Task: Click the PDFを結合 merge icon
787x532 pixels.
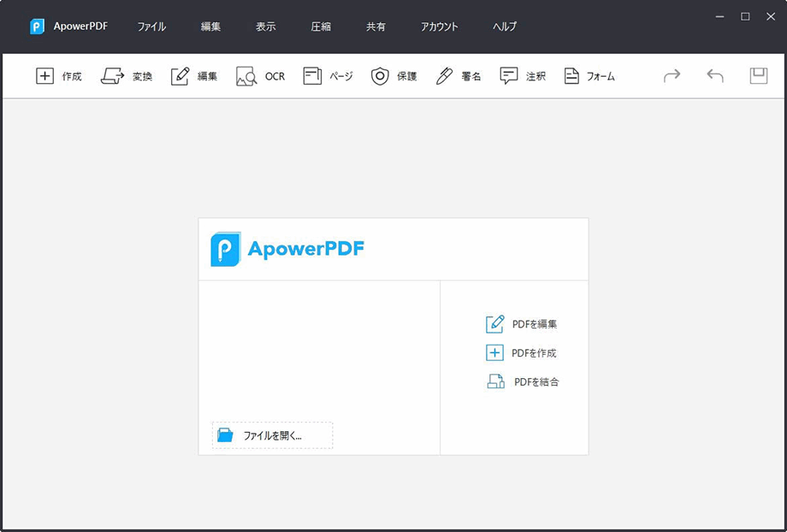Action: tap(496, 381)
